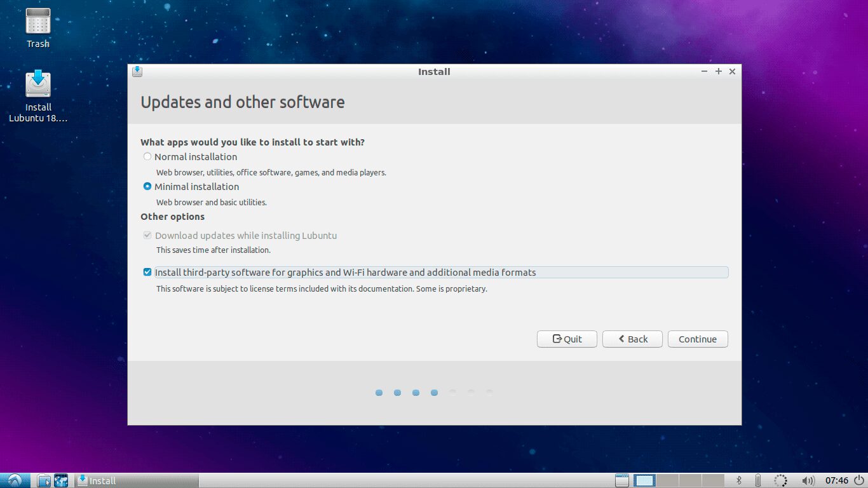Uncheck Install third-party software option
This screenshot has width=868, height=488.
tap(147, 272)
